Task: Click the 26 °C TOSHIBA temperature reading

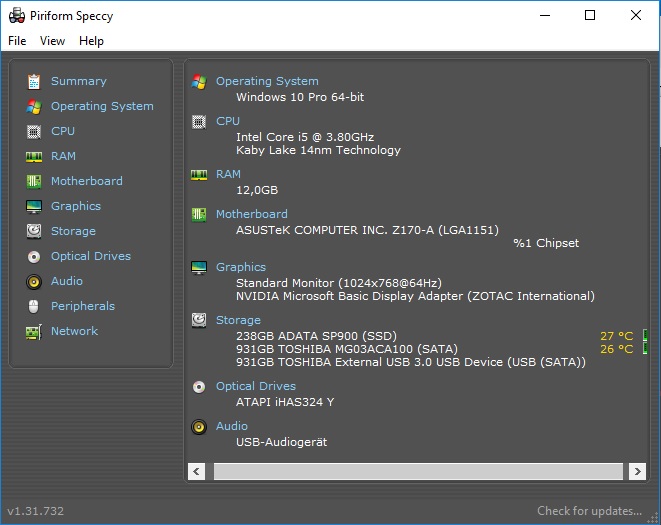Action: [616, 349]
